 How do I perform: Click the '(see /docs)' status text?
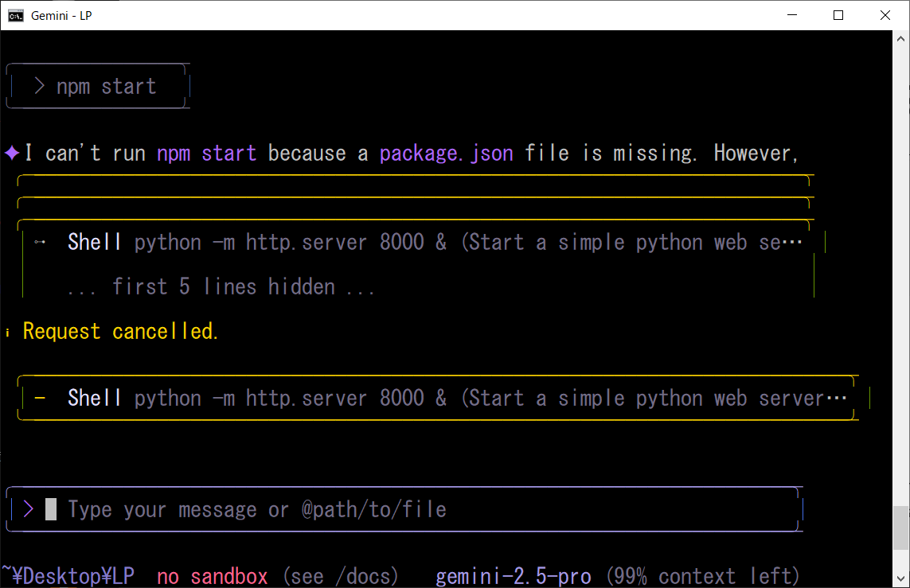pos(341,576)
